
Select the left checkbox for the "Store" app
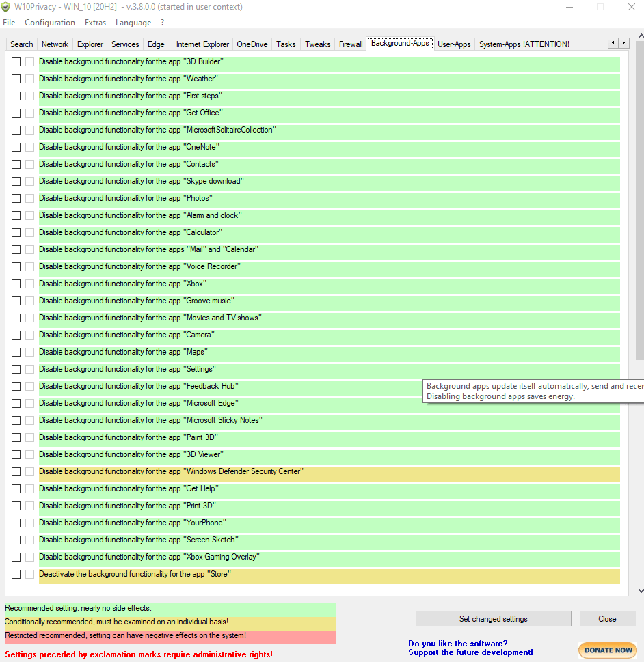[x=16, y=574]
